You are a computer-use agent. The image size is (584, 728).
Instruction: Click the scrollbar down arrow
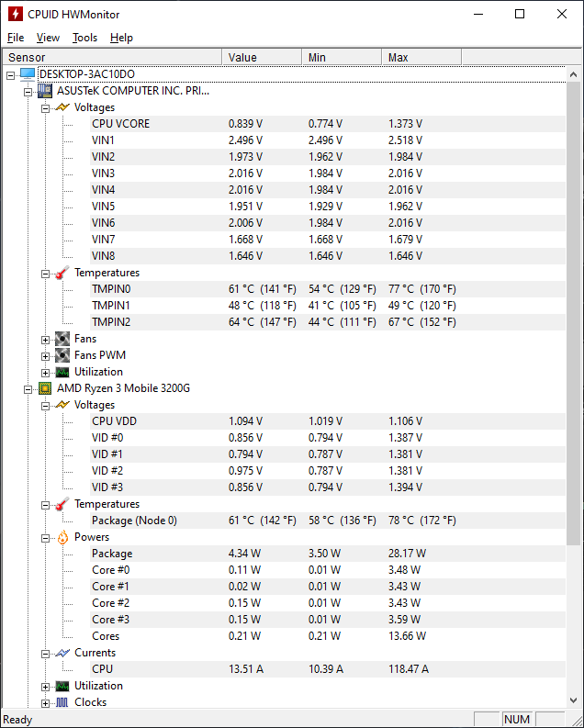point(574,700)
